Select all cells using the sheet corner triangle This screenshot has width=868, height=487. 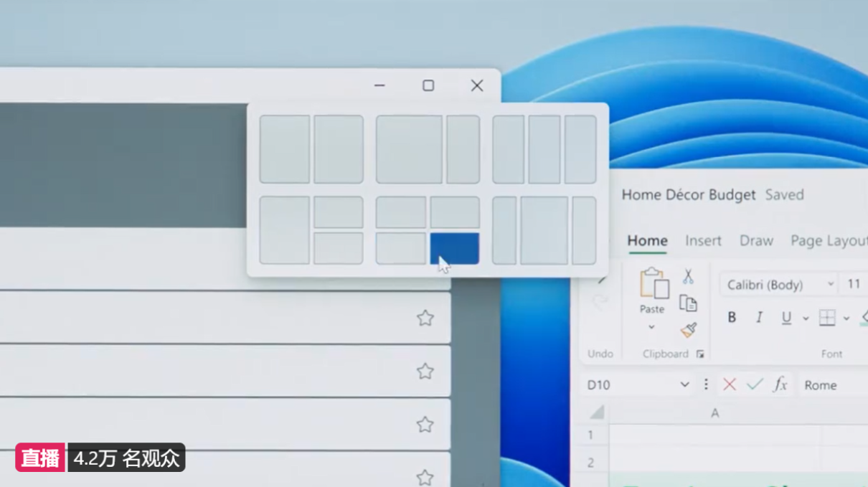point(597,412)
